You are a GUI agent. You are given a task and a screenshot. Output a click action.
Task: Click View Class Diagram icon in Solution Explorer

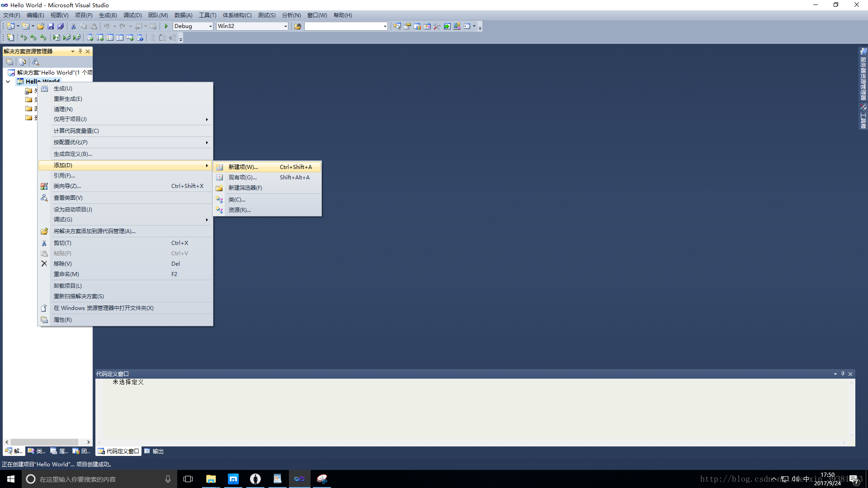[36, 62]
